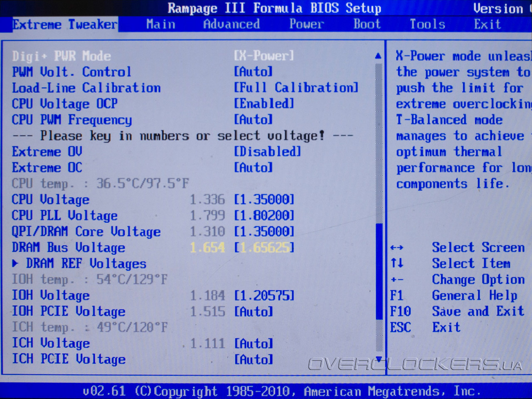Open the Main tab
The height and width of the screenshot is (399, 532).
[161, 25]
